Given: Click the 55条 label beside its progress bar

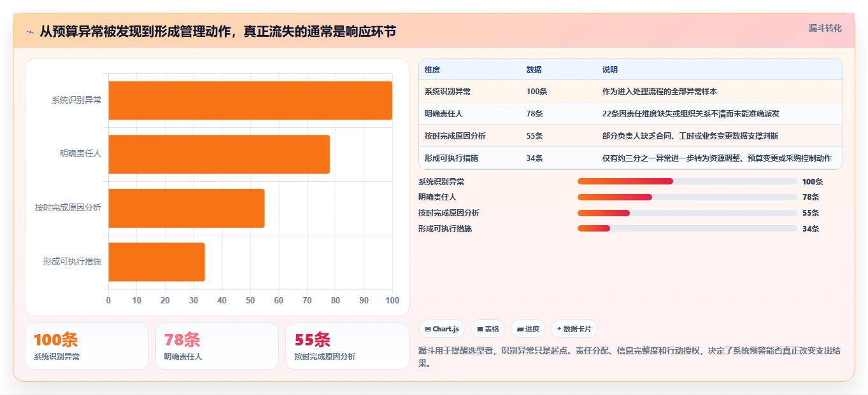Looking at the screenshot, I should (811, 213).
